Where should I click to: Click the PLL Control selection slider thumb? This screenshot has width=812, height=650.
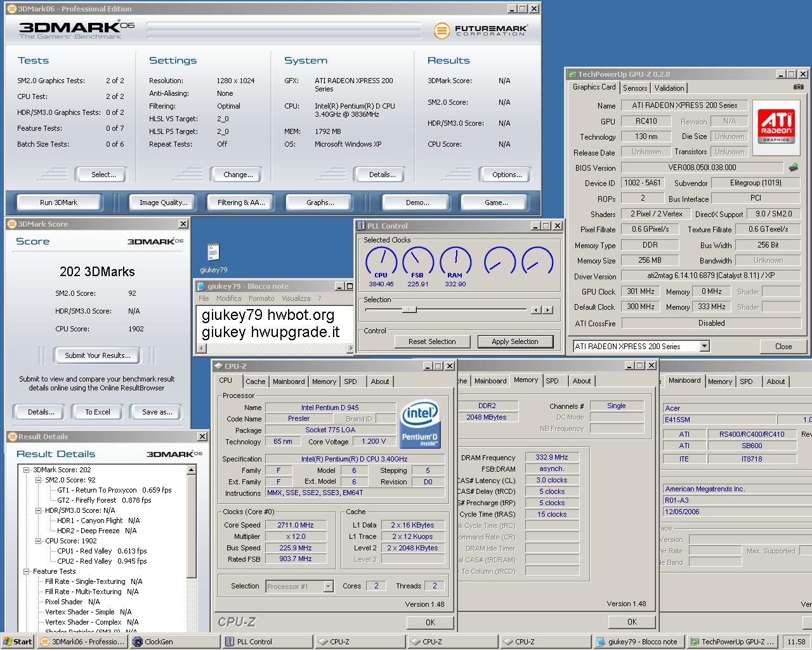pos(409,310)
